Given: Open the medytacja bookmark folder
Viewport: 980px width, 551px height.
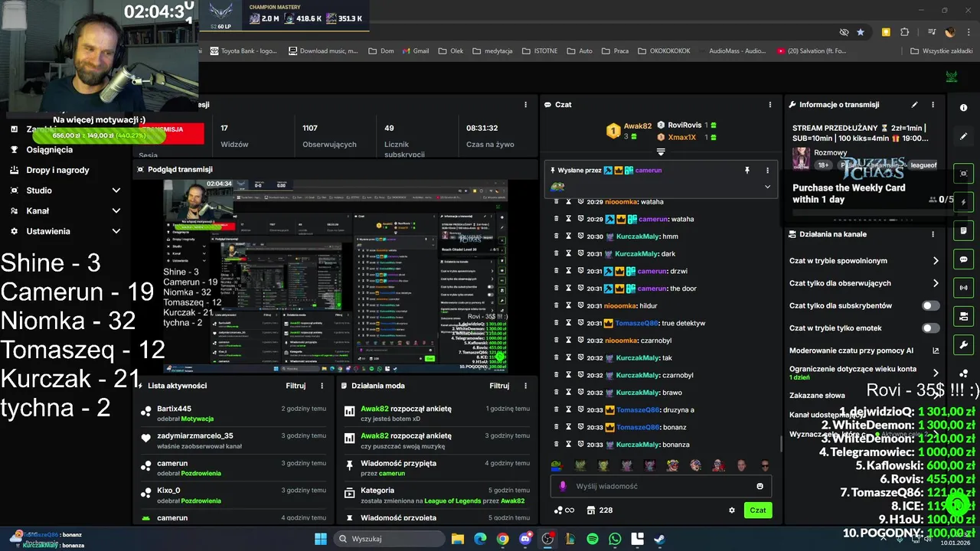Looking at the screenshot, I should click(x=492, y=51).
